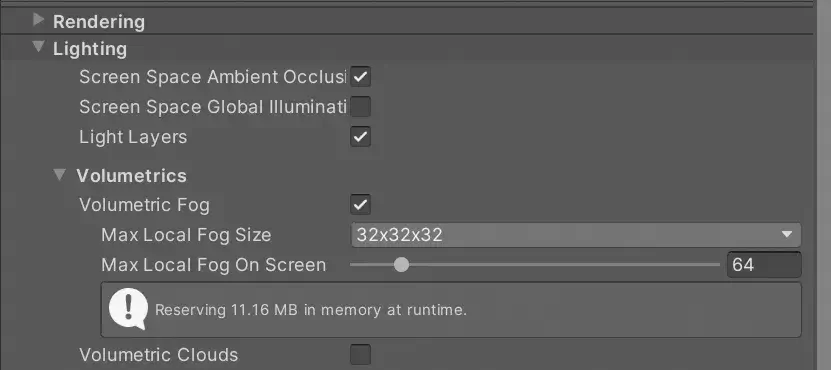Screen dimensions: 831x370
Task: Select the Lighting header label
Action: (x=90, y=49)
